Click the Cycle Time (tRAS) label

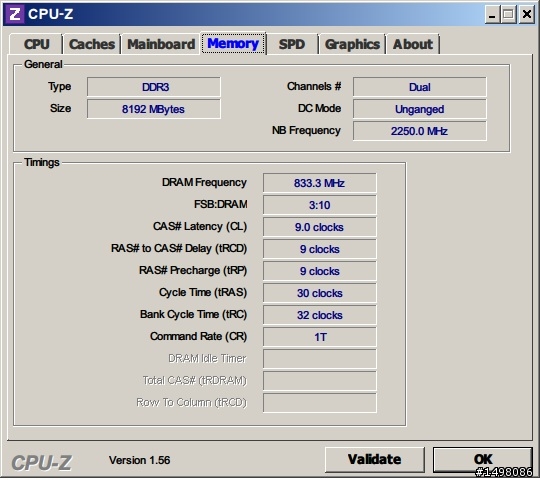(203, 292)
